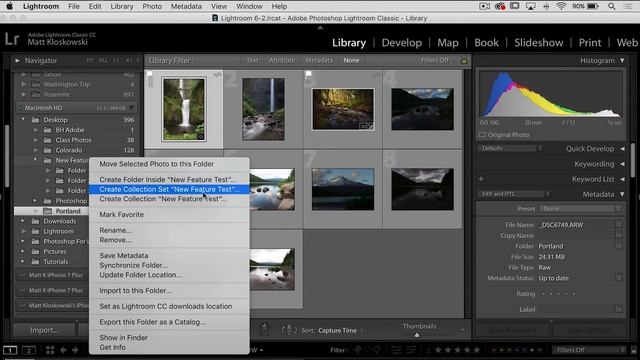Click the plus icon beside Keyword List

tap(481, 179)
